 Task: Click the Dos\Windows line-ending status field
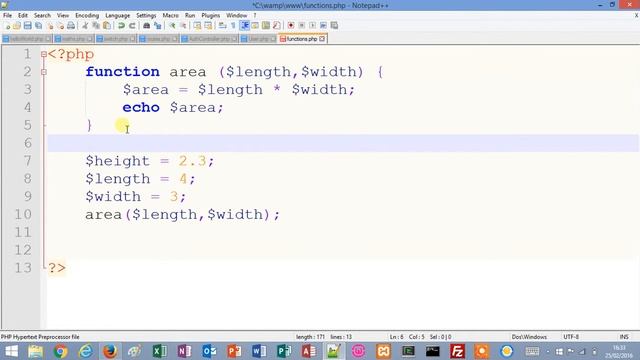(x=529, y=337)
